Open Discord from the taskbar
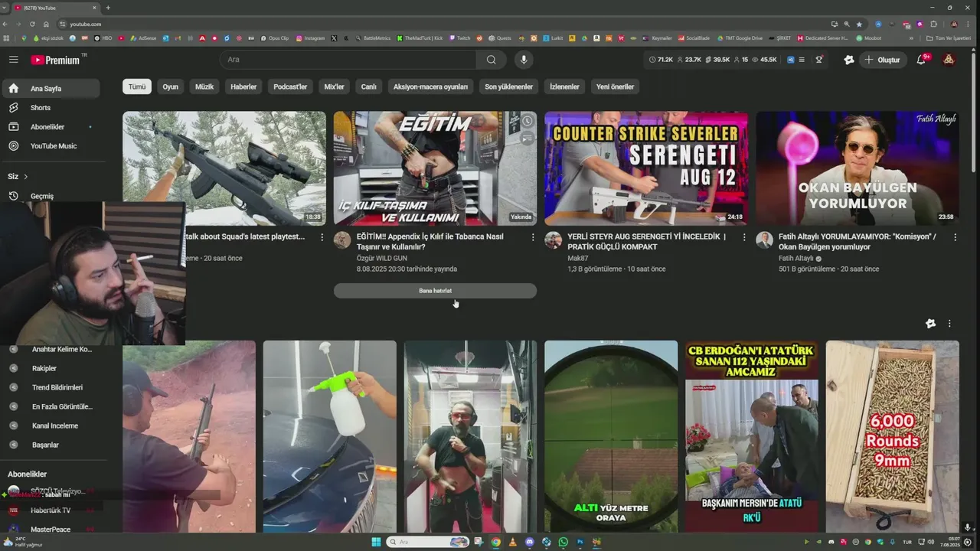The image size is (980, 551). 529,542
